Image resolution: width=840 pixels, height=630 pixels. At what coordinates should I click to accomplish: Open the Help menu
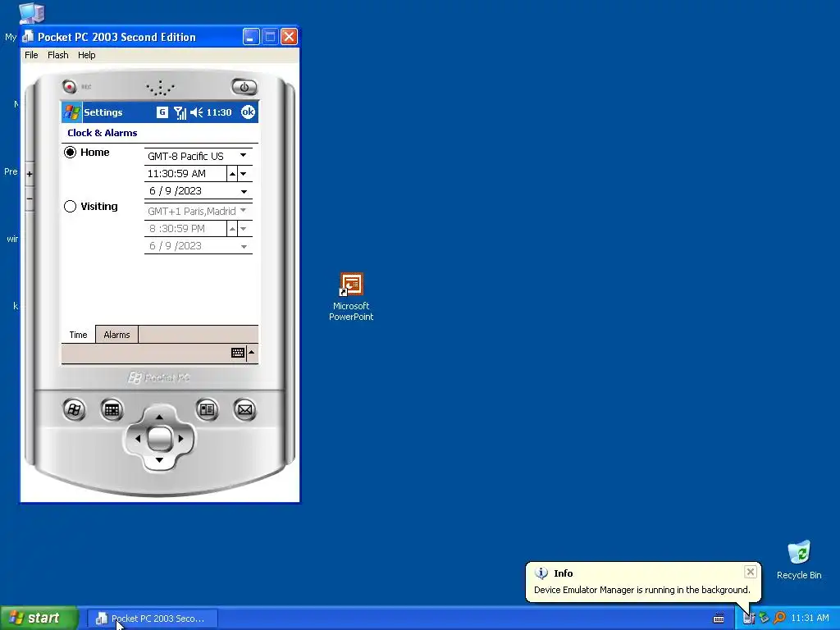point(86,55)
